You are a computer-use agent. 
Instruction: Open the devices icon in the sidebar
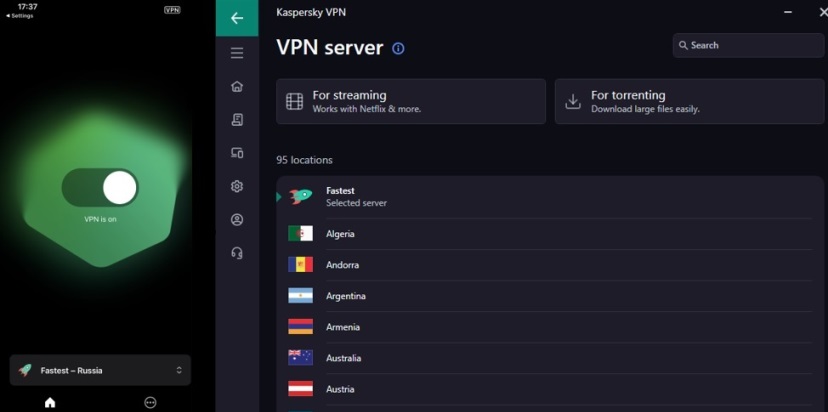237,153
